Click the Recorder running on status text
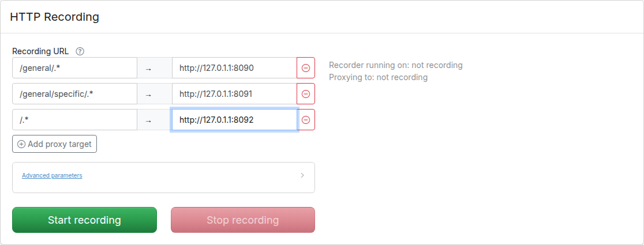644x245 pixels. coord(396,65)
